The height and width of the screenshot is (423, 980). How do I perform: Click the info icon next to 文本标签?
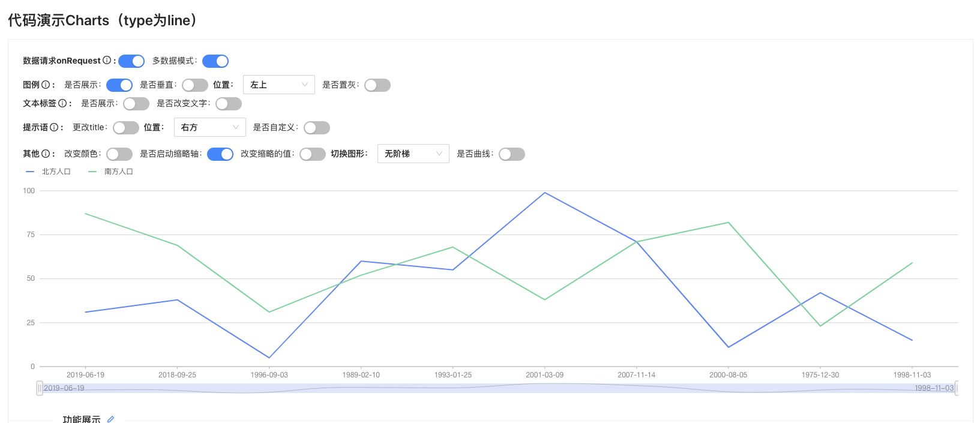[62, 103]
